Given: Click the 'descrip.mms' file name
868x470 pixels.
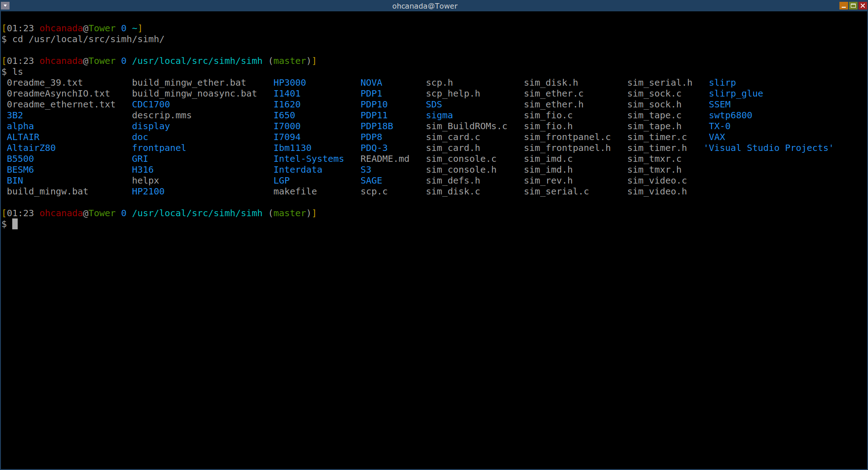Looking at the screenshot, I should pyautogui.click(x=162, y=116).
